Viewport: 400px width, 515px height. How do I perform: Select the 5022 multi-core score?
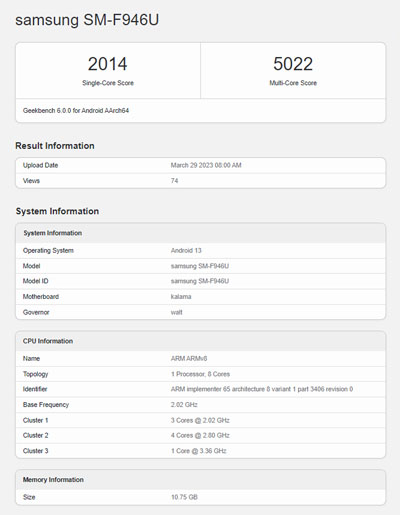pos(293,64)
